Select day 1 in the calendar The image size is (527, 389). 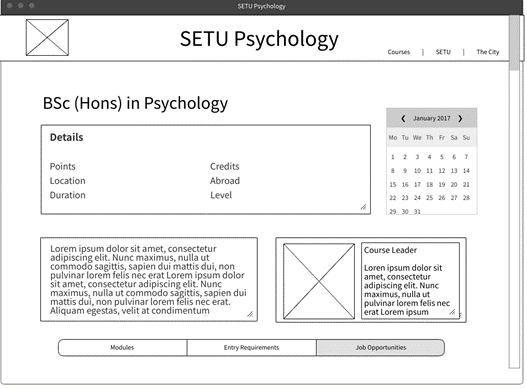coord(393,157)
